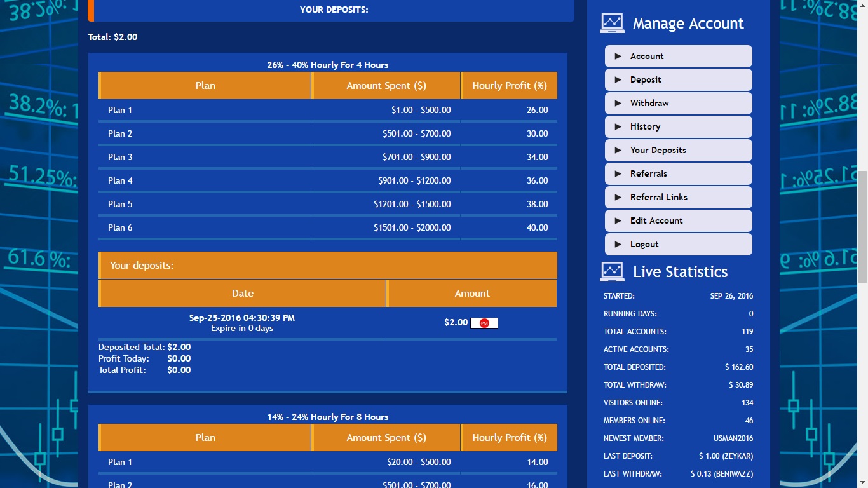Click the newest member USMAN2016 name

733,438
